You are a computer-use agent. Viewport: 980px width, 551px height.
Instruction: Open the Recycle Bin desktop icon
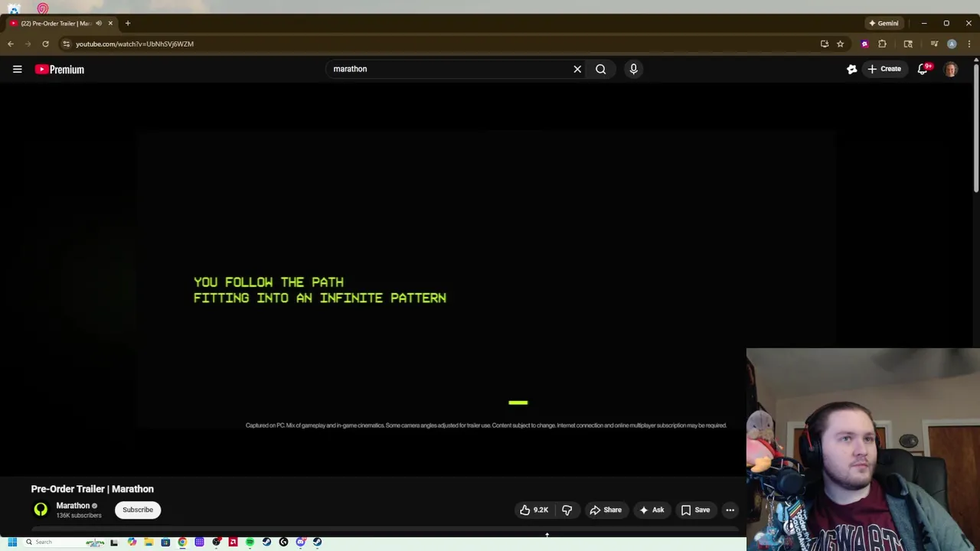tap(14, 8)
